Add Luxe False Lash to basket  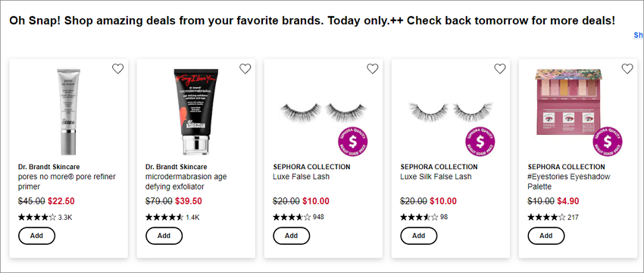tap(291, 236)
